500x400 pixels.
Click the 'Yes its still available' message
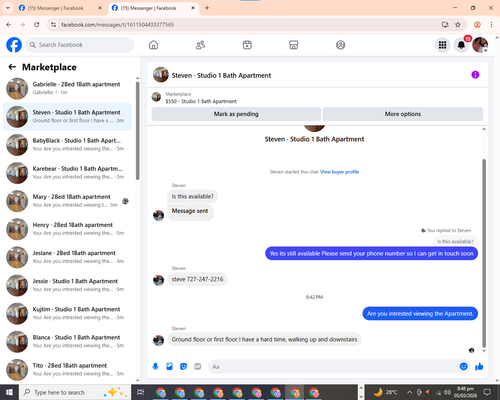tap(371, 254)
